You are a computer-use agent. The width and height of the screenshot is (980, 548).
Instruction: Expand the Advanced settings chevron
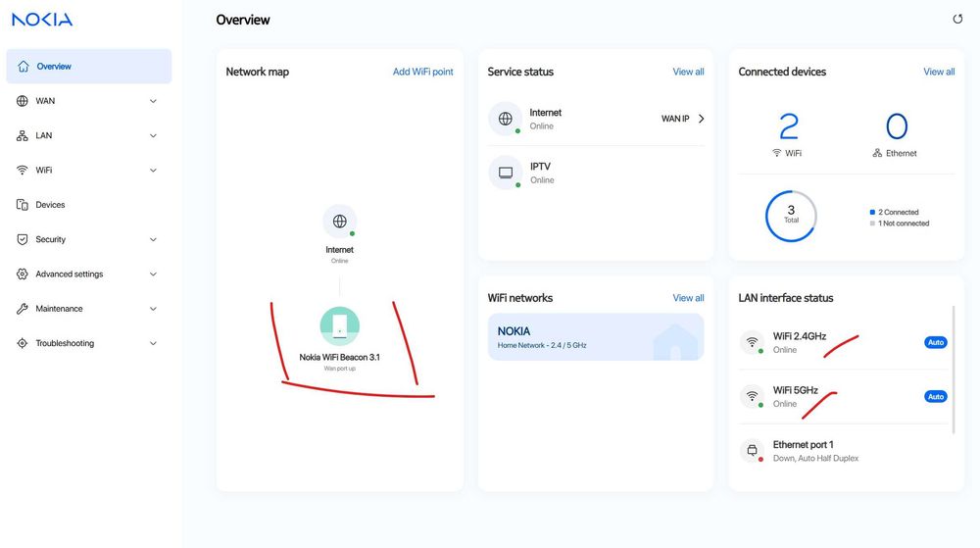[153, 274]
